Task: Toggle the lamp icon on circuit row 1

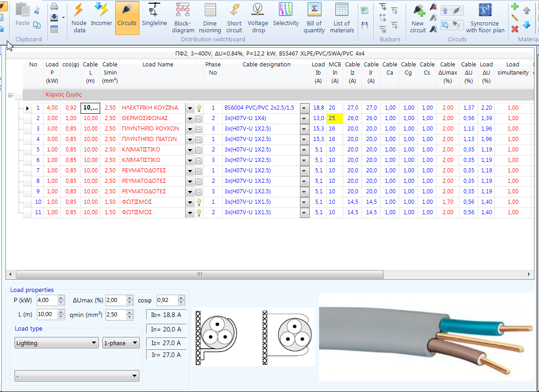Action: tap(199, 108)
